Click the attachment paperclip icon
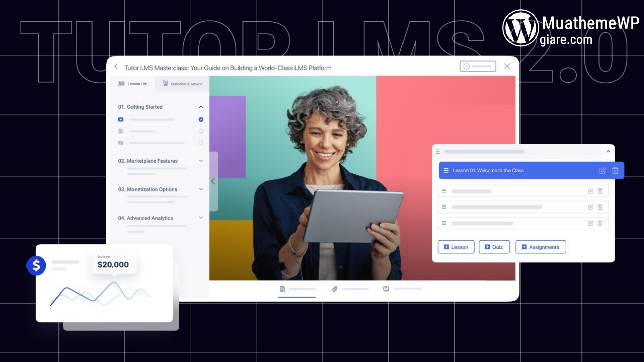This screenshot has height=362, width=644. tap(334, 289)
